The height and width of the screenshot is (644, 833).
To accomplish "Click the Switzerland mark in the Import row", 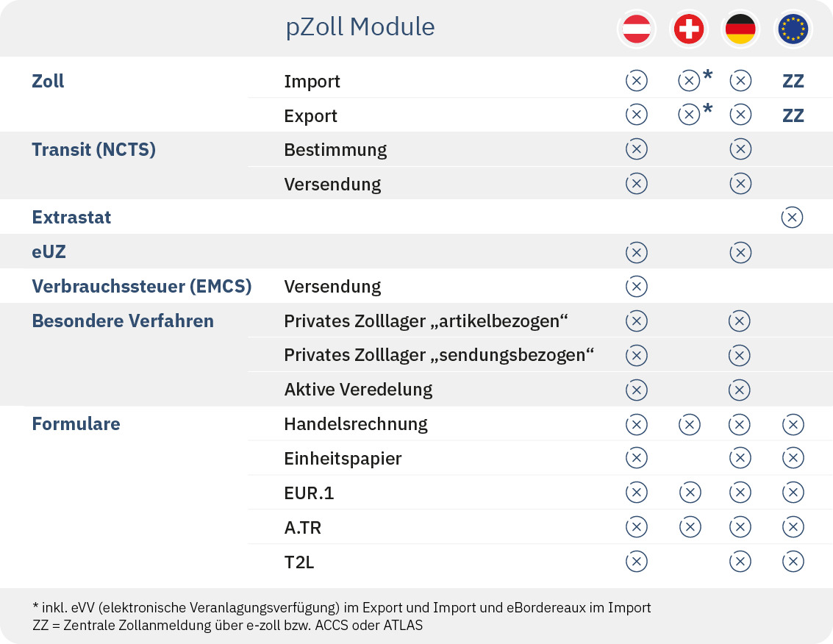I will [689, 81].
